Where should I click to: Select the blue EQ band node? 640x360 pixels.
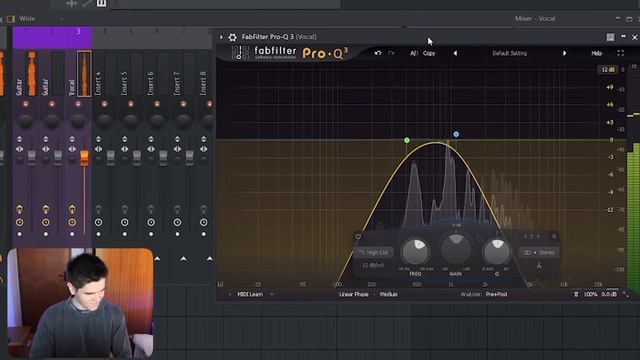pos(456,134)
